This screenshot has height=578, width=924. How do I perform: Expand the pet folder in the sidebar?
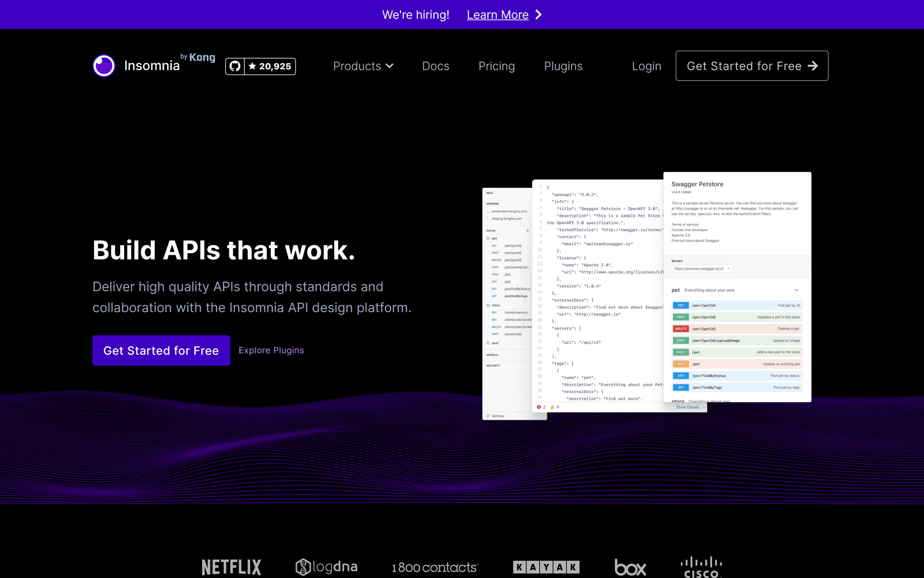492,238
